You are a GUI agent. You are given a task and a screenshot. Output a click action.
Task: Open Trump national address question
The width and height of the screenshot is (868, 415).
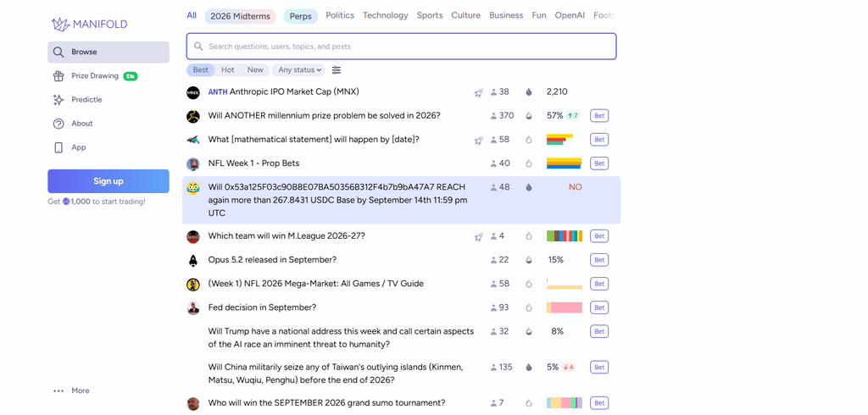pyautogui.click(x=341, y=338)
